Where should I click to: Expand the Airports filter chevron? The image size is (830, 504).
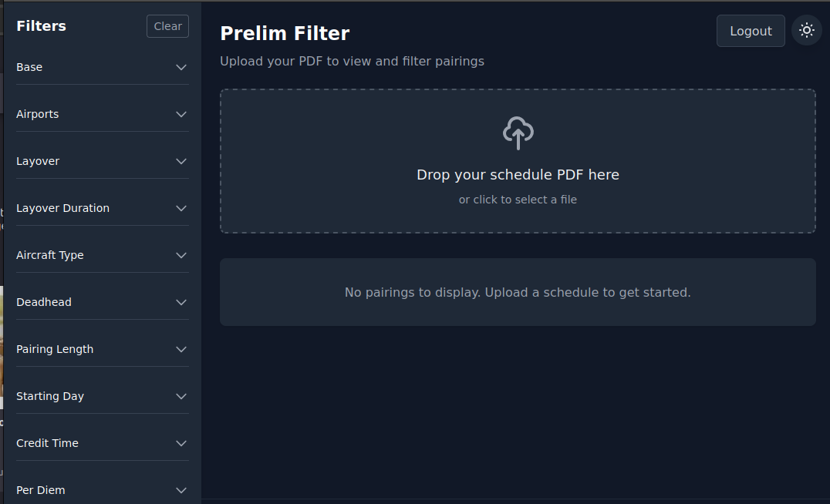[x=181, y=114]
